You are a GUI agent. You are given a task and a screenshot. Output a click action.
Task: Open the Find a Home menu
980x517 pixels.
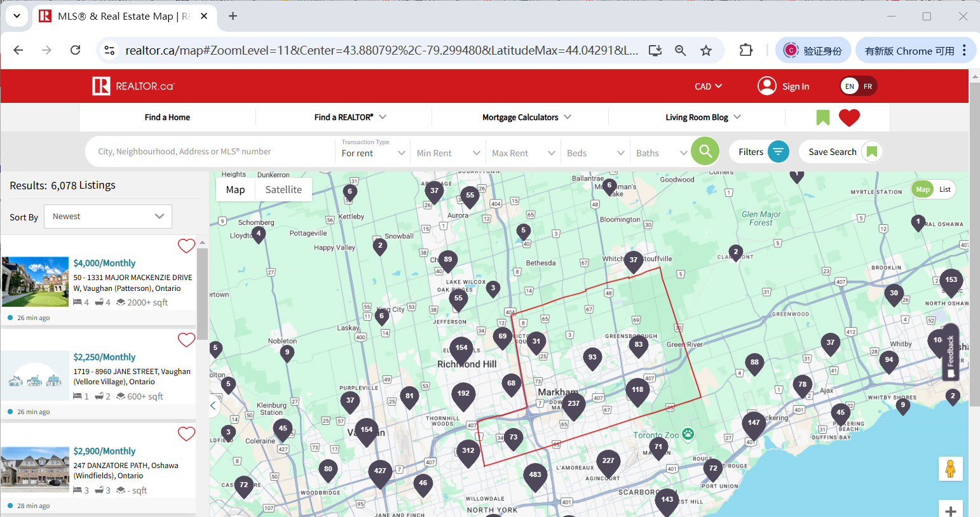167,117
